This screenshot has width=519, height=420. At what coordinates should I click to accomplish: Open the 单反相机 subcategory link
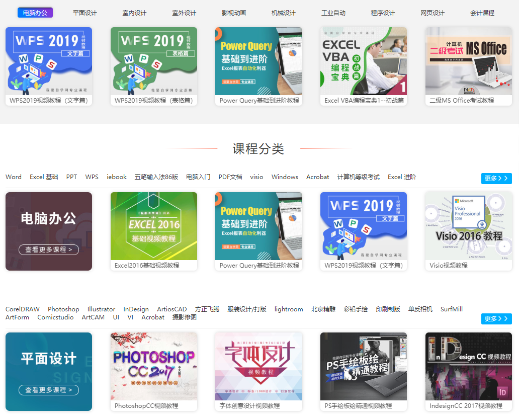click(x=420, y=309)
